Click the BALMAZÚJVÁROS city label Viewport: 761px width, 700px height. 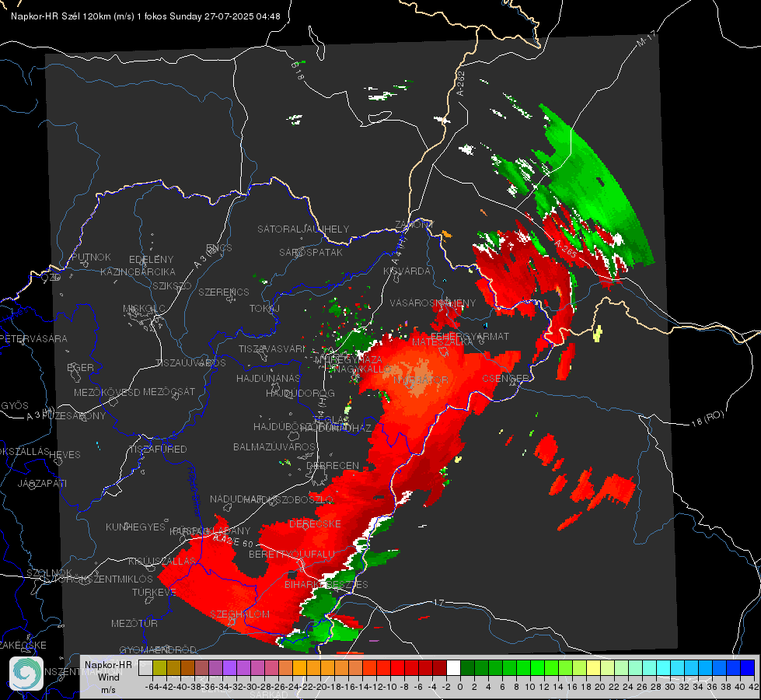(x=274, y=446)
